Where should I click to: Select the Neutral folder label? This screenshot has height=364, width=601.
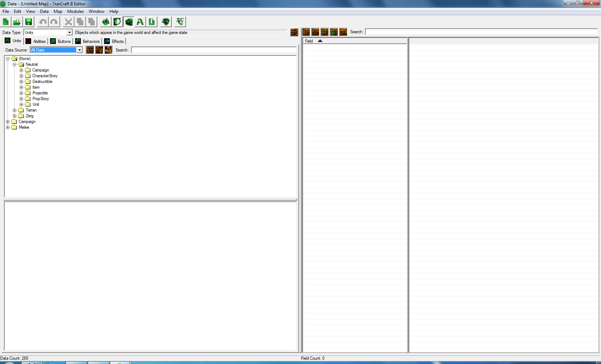coord(31,64)
